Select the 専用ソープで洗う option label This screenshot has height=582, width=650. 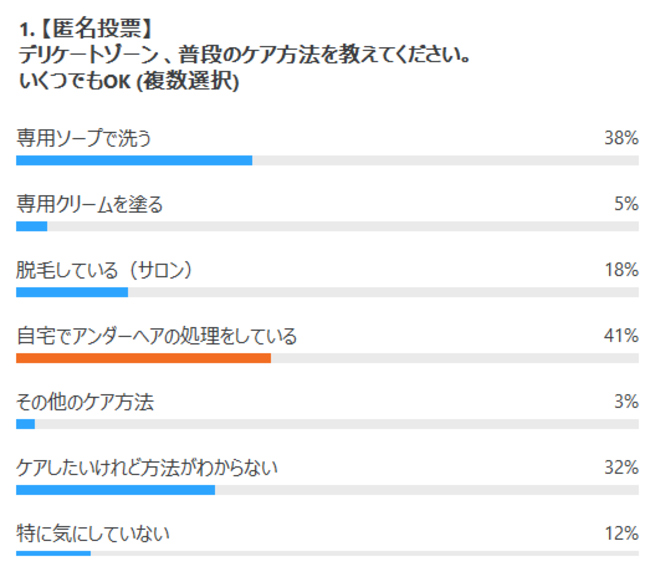coord(84,138)
